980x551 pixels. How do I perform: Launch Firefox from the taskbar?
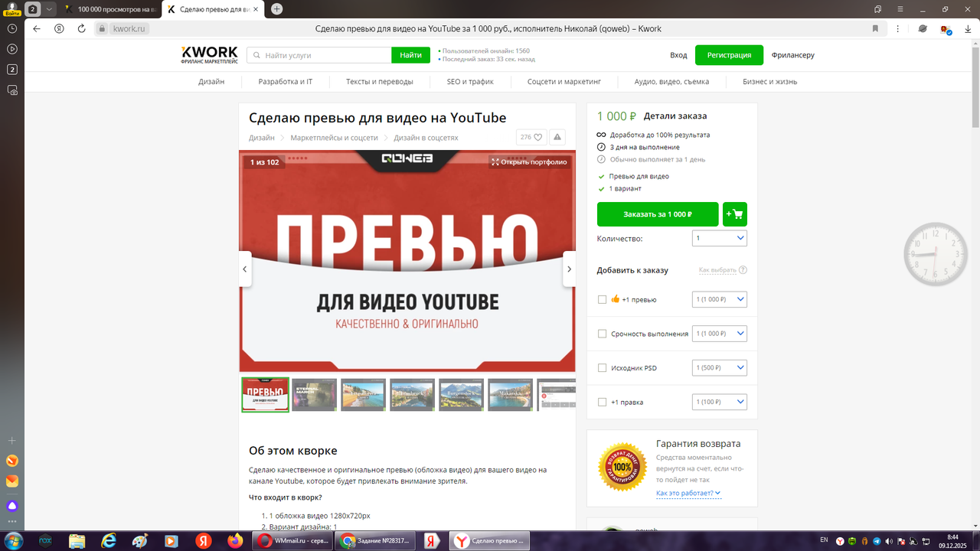tap(235, 541)
